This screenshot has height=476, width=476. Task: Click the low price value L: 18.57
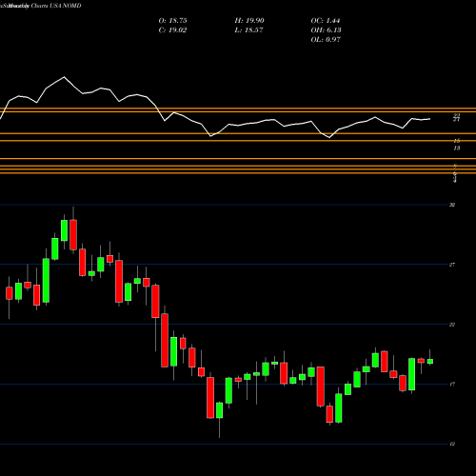(249, 30)
